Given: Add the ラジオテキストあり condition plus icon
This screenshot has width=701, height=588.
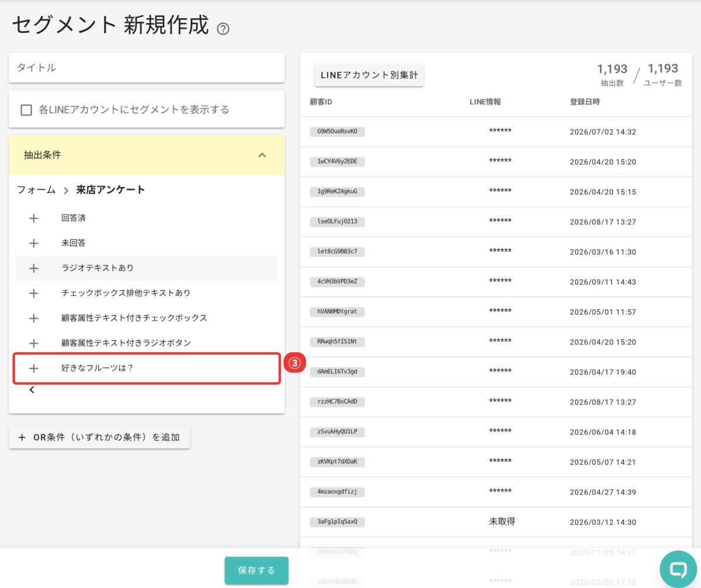Looking at the screenshot, I should click(33, 268).
